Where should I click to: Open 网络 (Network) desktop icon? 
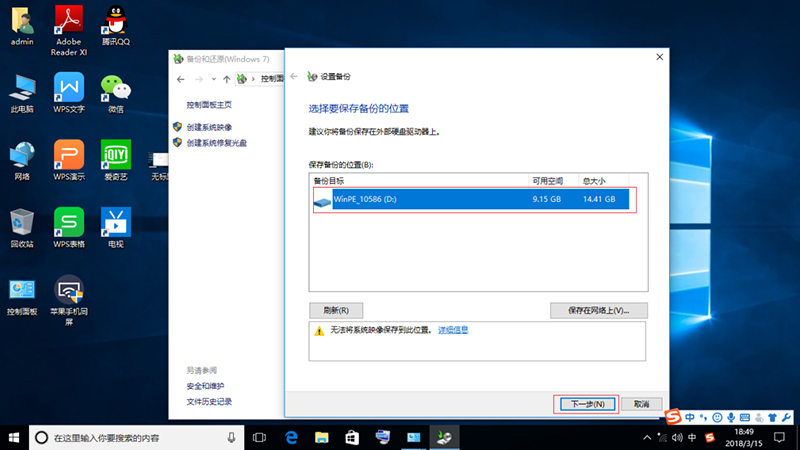pos(22,162)
